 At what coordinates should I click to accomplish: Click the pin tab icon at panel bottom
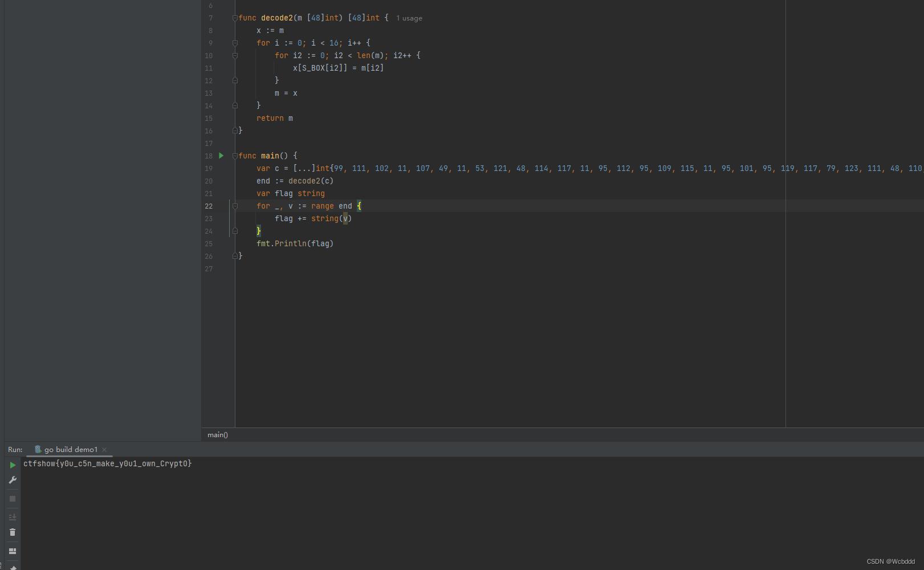pos(13,567)
